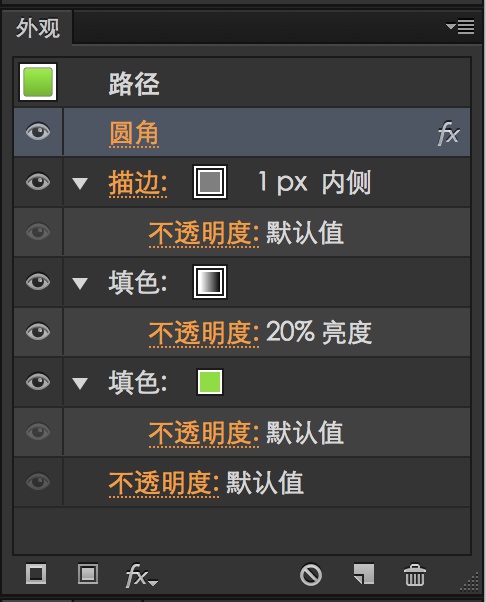This screenshot has width=486, height=602.
Task: Click the fx icon on the 圆角 row
Action: pos(448,133)
